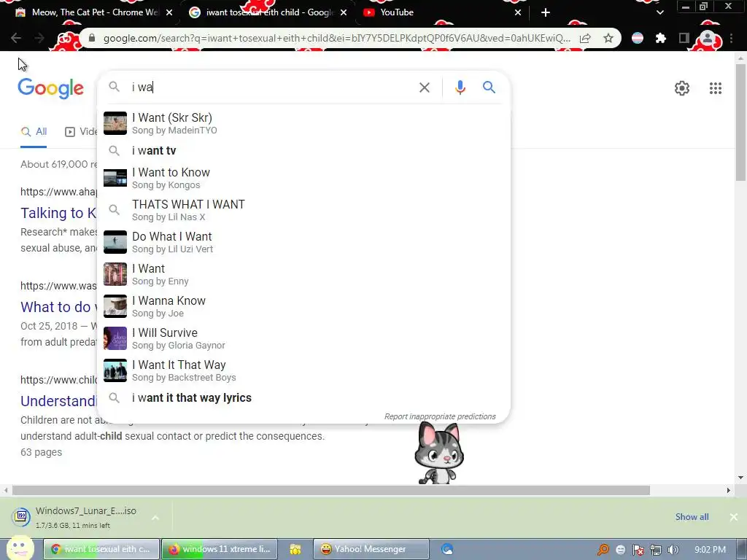The image size is (747, 560).
Task: Choose suggestion I Wanna Know
Action: 303,306
